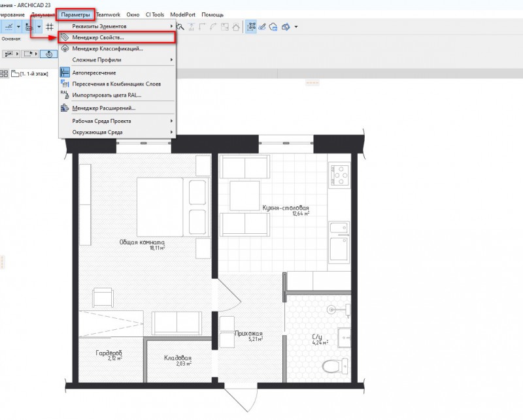
Task: Click the Прихожая room label
Action: [248, 333]
